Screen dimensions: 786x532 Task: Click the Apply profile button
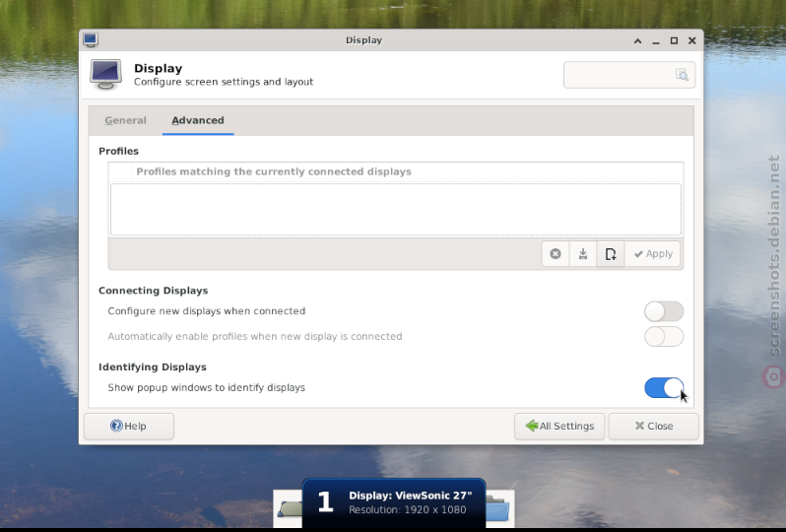click(653, 254)
